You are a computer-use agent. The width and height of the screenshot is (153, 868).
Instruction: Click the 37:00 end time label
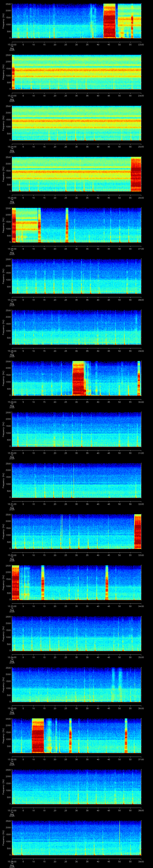point(141,759)
